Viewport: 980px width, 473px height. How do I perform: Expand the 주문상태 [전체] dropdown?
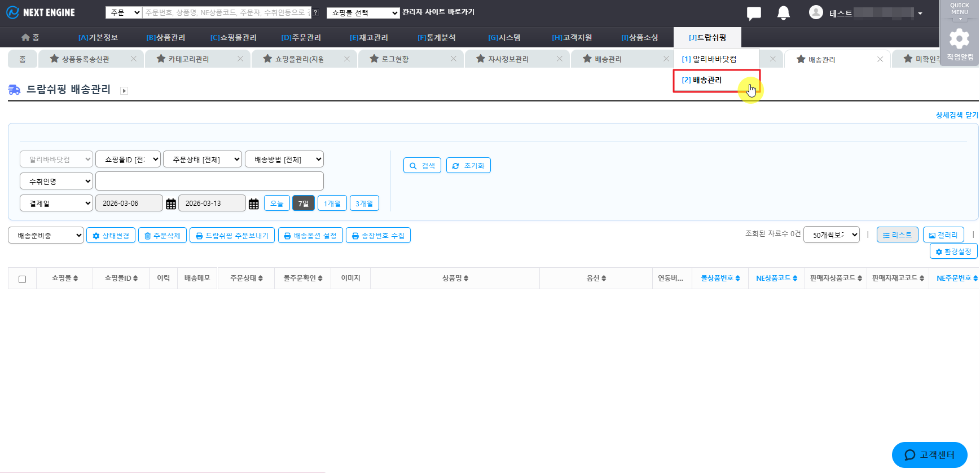pos(203,160)
